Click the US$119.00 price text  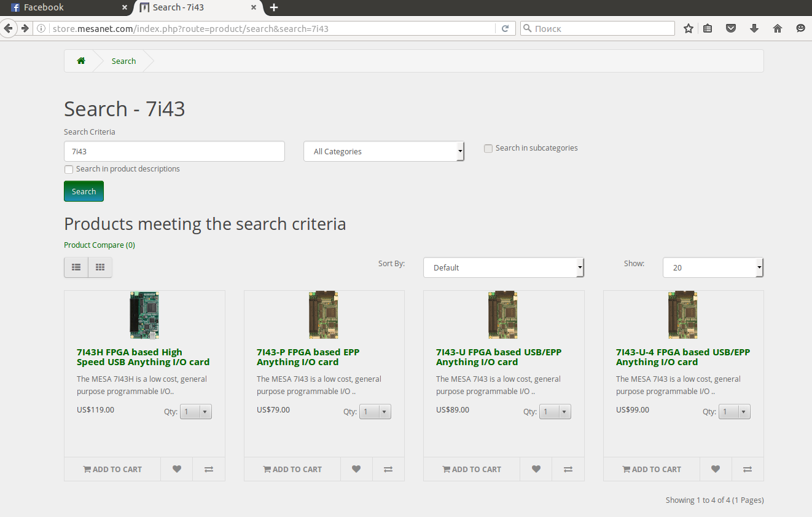(95, 409)
